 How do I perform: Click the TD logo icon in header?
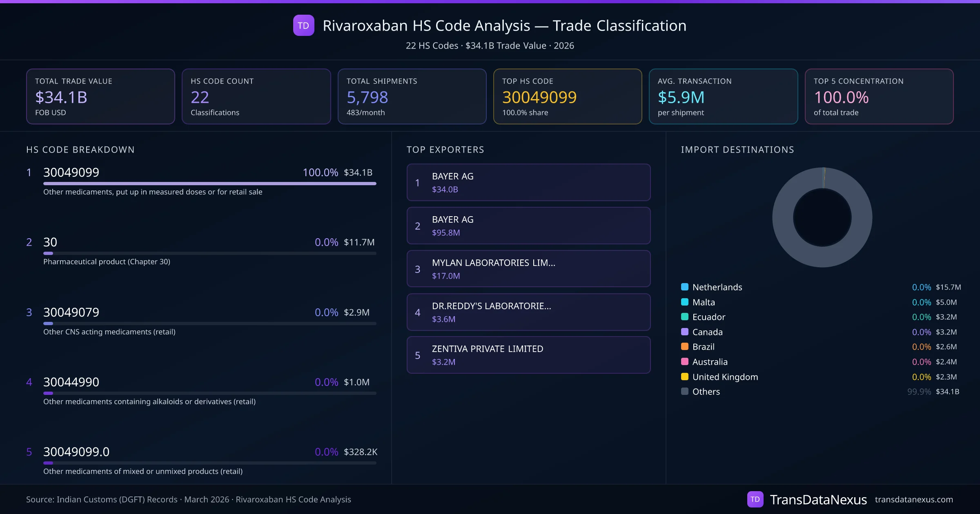[x=303, y=25]
